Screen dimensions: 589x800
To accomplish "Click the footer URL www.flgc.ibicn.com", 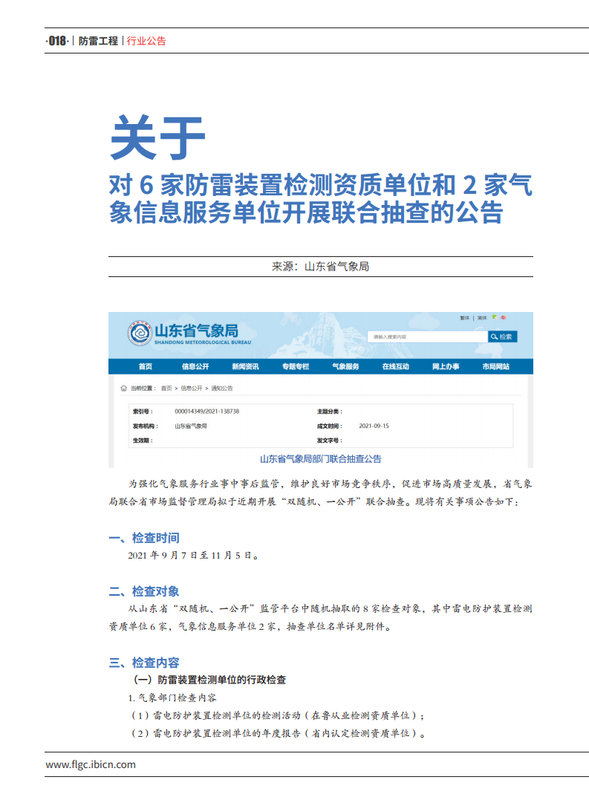I will tap(91, 764).
